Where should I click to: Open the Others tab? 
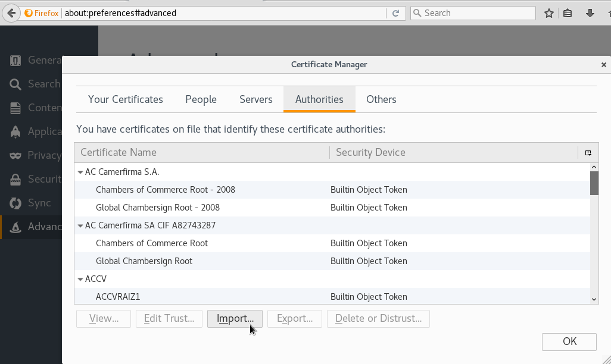pos(381,99)
